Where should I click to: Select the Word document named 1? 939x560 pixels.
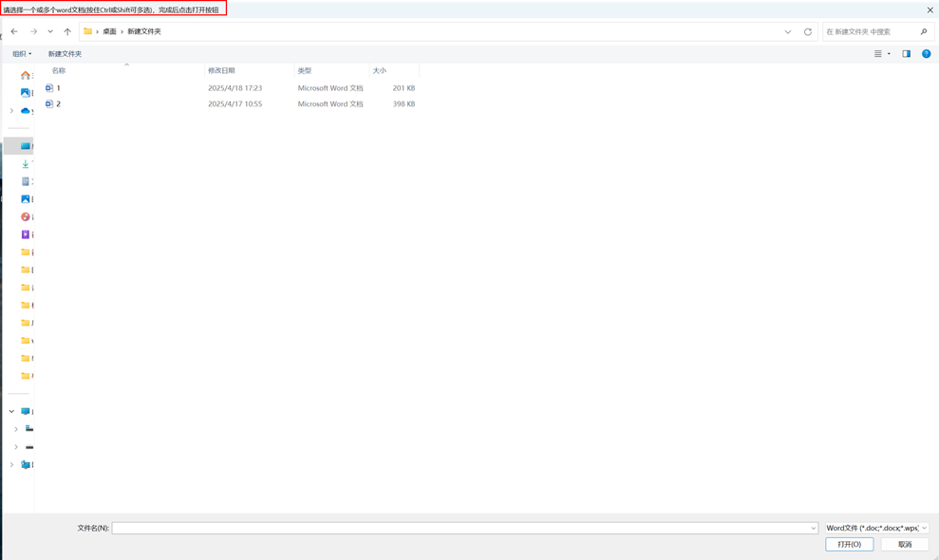pos(58,88)
